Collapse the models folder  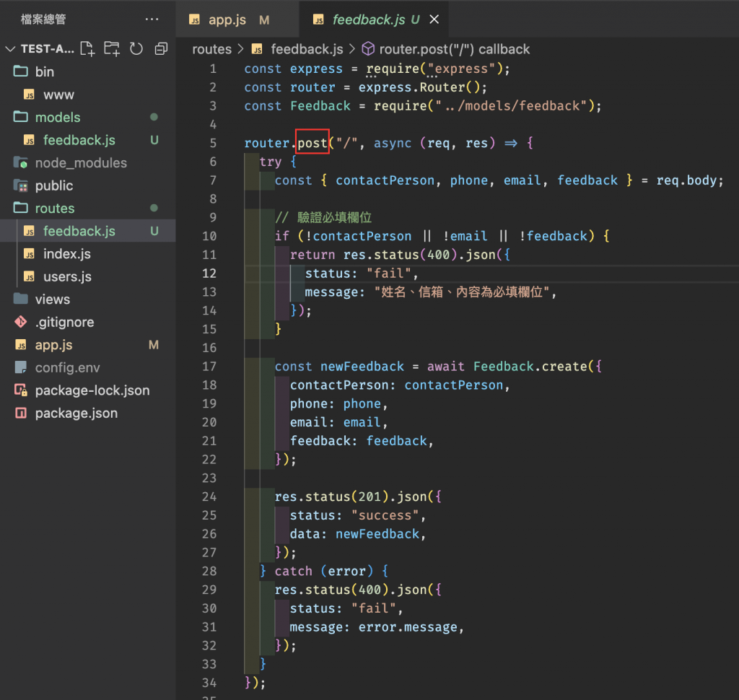[x=57, y=117]
